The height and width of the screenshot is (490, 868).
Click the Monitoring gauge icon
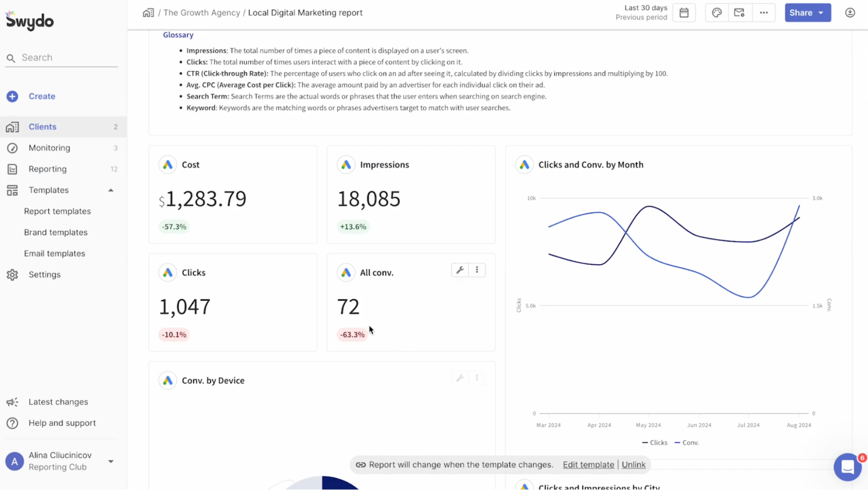coord(12,148)
